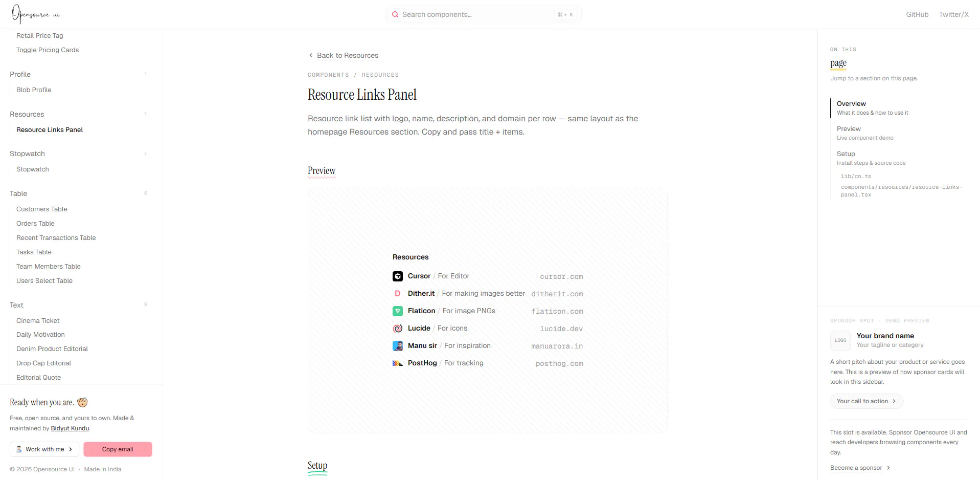Focus the Search components field

coord(483,14)
